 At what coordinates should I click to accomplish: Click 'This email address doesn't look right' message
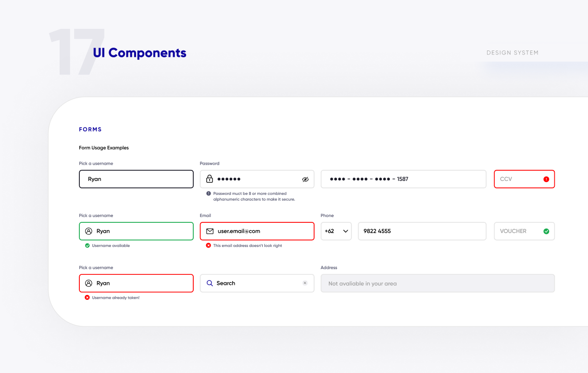(x=248, y=245)
